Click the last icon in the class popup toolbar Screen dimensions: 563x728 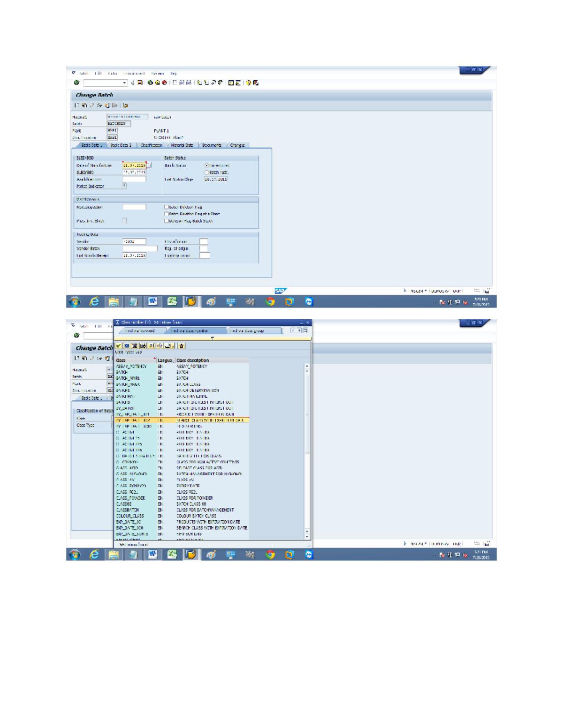click(x=182, y=346)
